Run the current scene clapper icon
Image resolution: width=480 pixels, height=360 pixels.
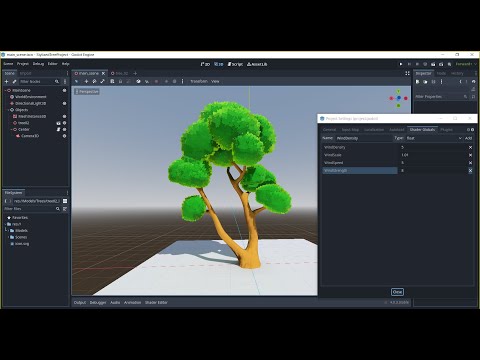tap(433, 64)
